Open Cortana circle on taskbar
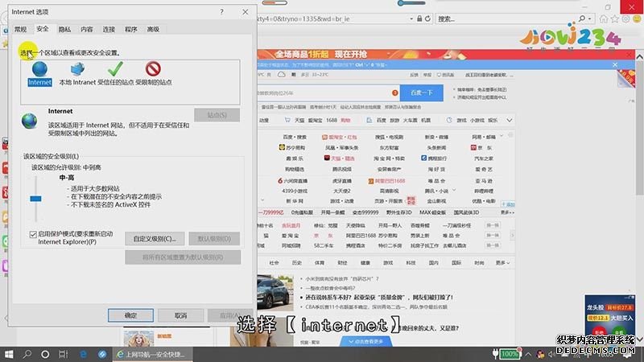 (45, 354)
